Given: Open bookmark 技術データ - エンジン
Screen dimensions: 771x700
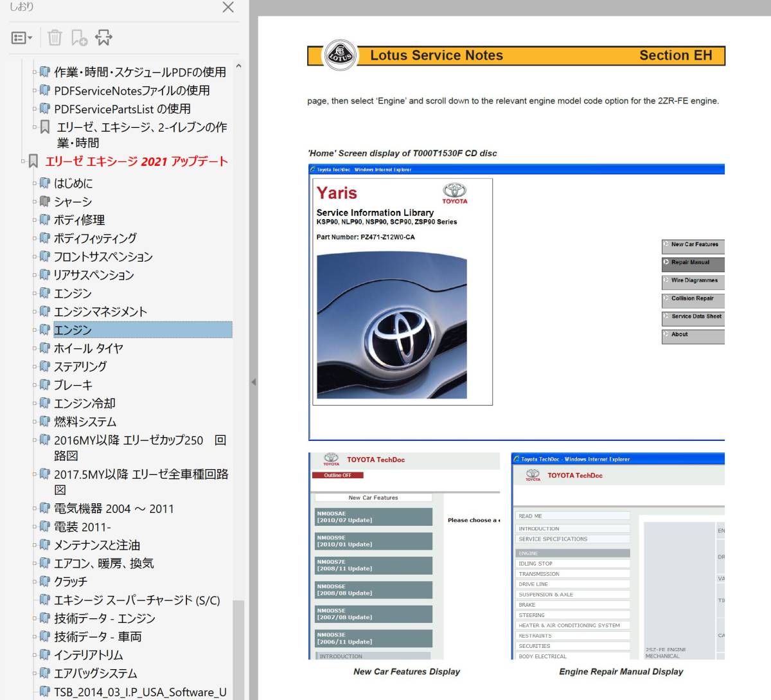Looking at the screenshot, I should point(105,618).
